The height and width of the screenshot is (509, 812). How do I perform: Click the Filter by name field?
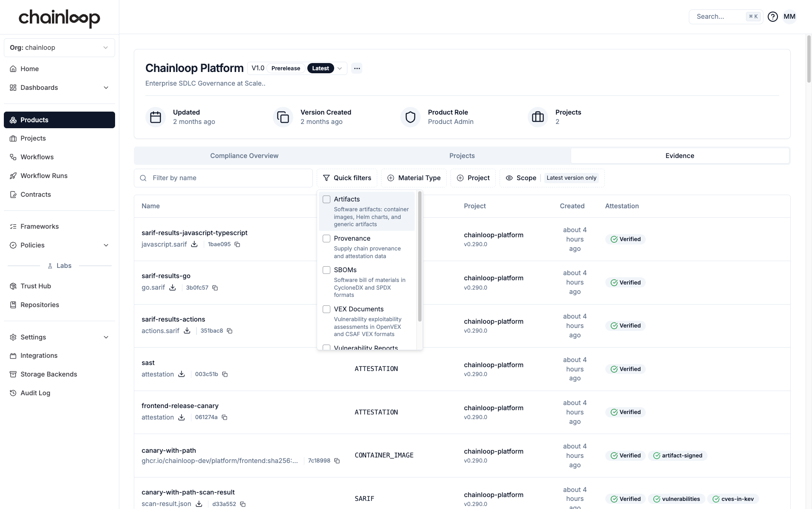click(223, 178)
